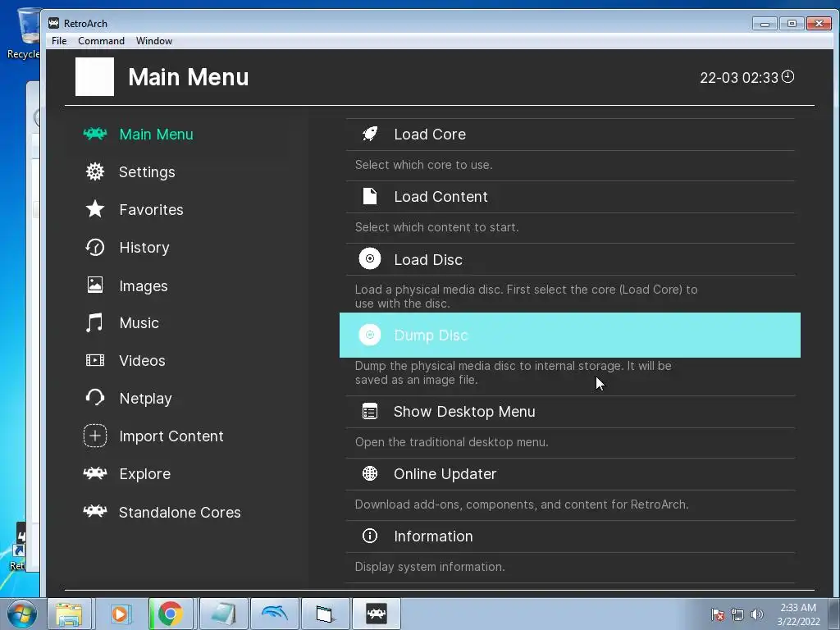
Task: Open the Window menu
Action: point(153,41)
